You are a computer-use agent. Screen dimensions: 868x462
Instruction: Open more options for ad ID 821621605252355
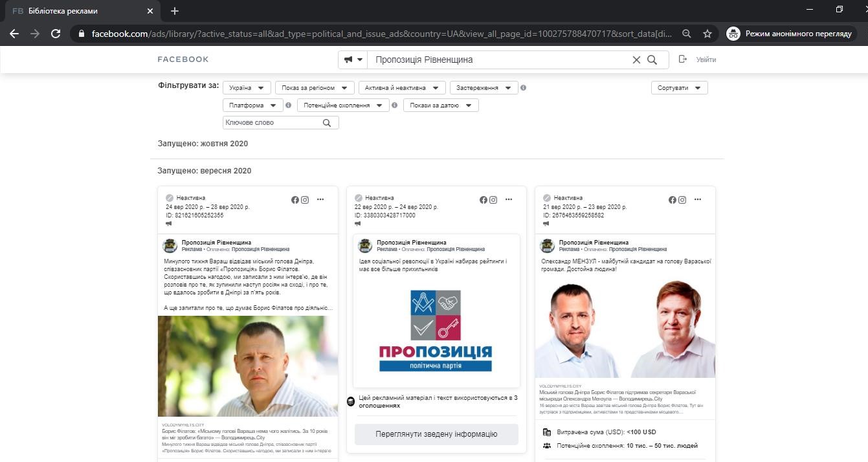(320, 200)
